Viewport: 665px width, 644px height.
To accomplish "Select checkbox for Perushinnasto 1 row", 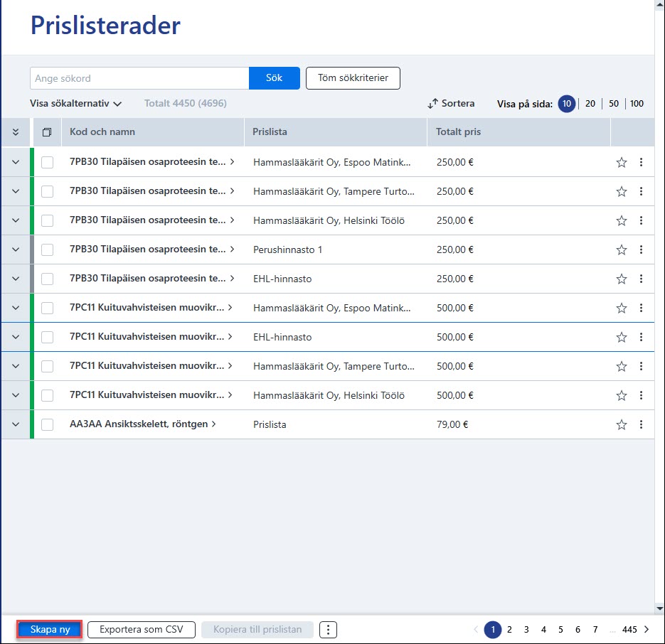I will (x=47, y=249).
